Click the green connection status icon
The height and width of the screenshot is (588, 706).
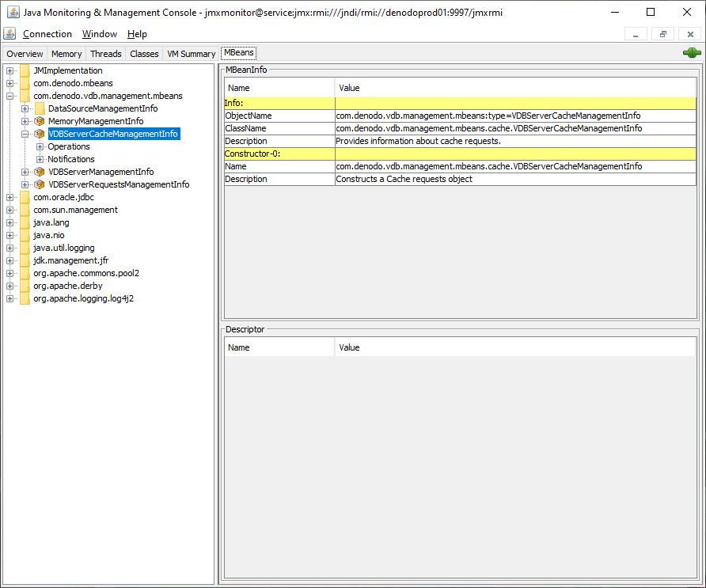tap(692, 53)
